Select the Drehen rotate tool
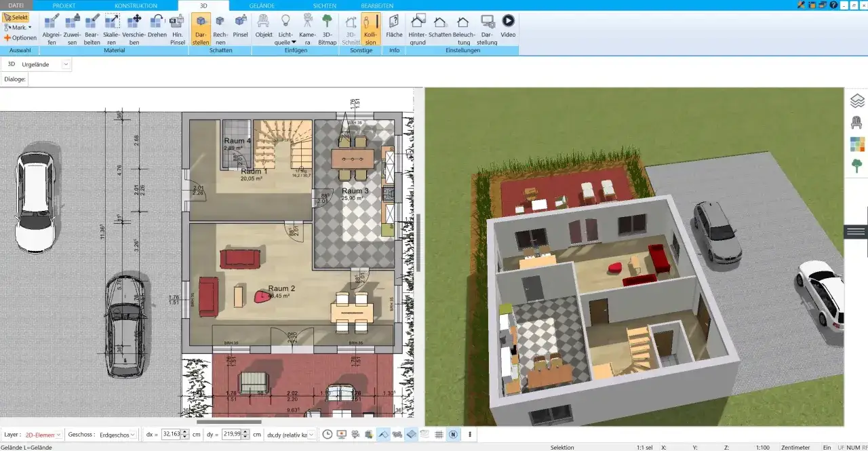This screenshot has height=451, width=868. (x=157, y=26)
